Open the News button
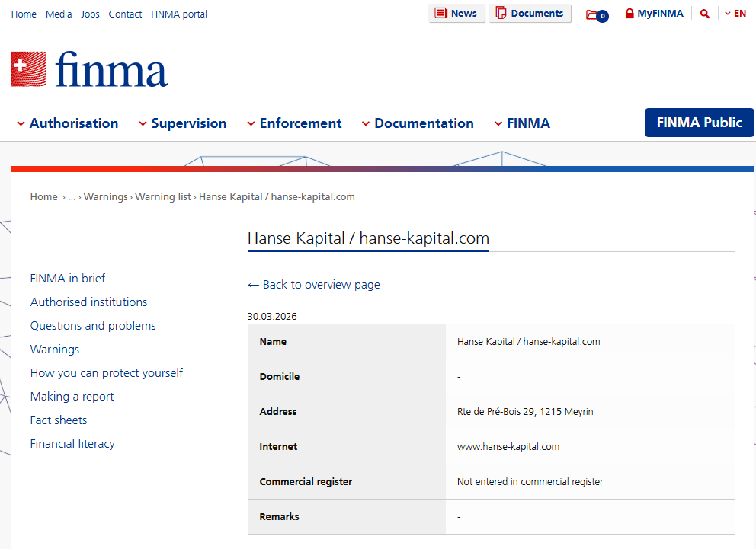This screenshot has height=549, width=756. pyautogui.click(x=456, y=14)
